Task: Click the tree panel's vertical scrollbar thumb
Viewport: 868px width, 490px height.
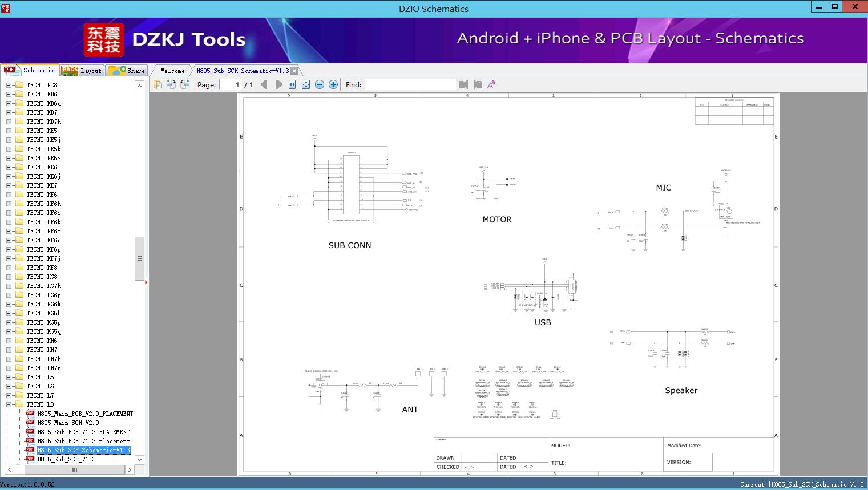Action: [139, 258]
